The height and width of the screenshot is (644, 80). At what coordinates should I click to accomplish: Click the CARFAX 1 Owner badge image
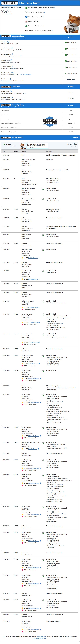[50, 121]
